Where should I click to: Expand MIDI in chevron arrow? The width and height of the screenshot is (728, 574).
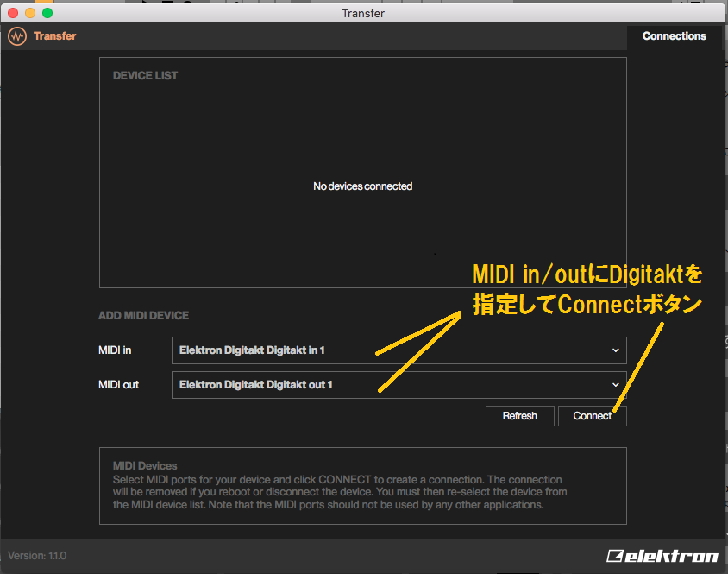(x=616, y=350)
